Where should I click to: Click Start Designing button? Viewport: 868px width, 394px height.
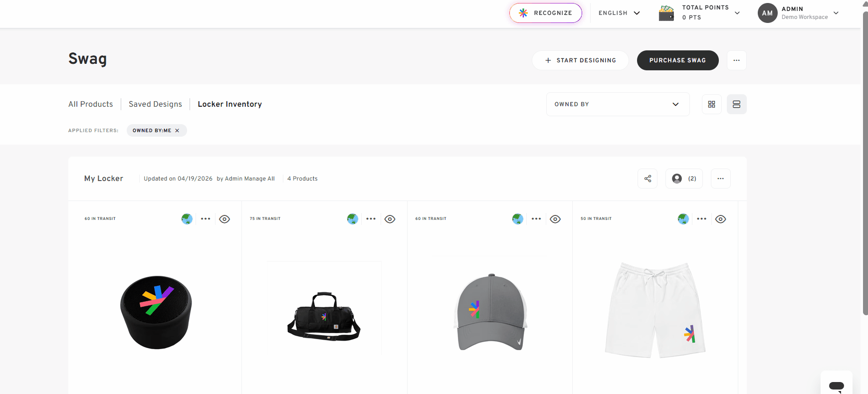(580, 60)
